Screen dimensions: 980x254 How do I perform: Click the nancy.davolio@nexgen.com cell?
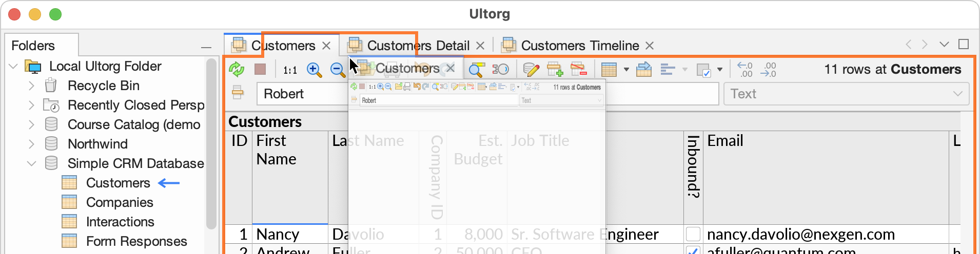(x=826, y=234)
